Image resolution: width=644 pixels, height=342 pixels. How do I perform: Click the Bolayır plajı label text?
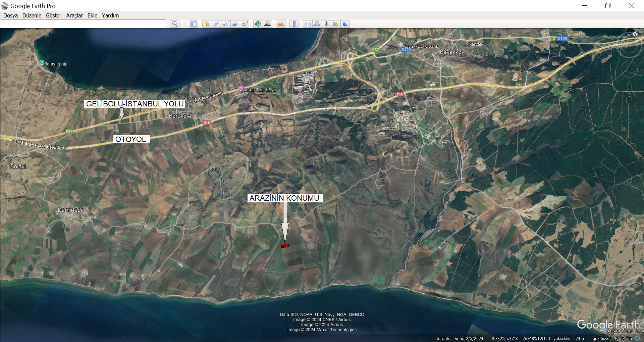coord(56,64)
